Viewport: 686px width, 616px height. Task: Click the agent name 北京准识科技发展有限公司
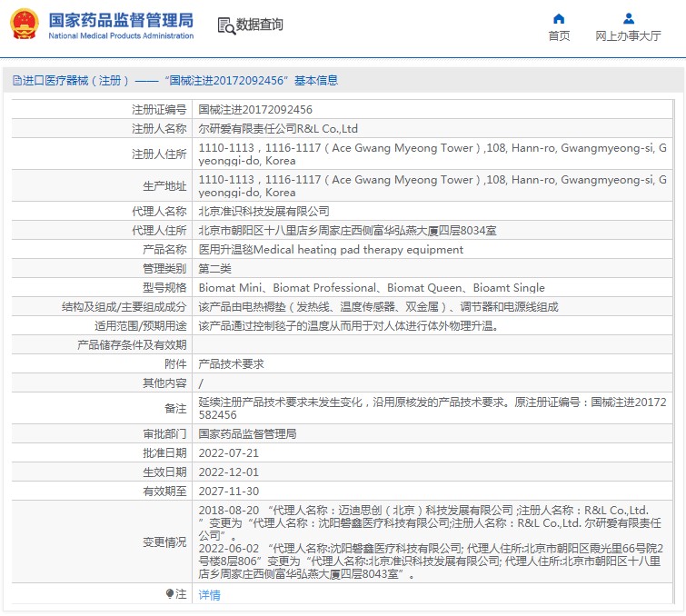[257, 211]
